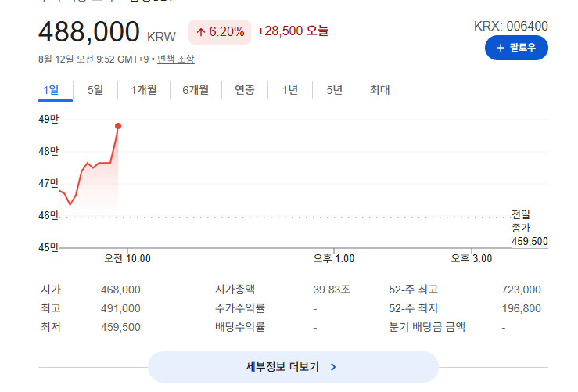
Task: Click the 오후 1:00 time axis marker
Action: point(334,258)
